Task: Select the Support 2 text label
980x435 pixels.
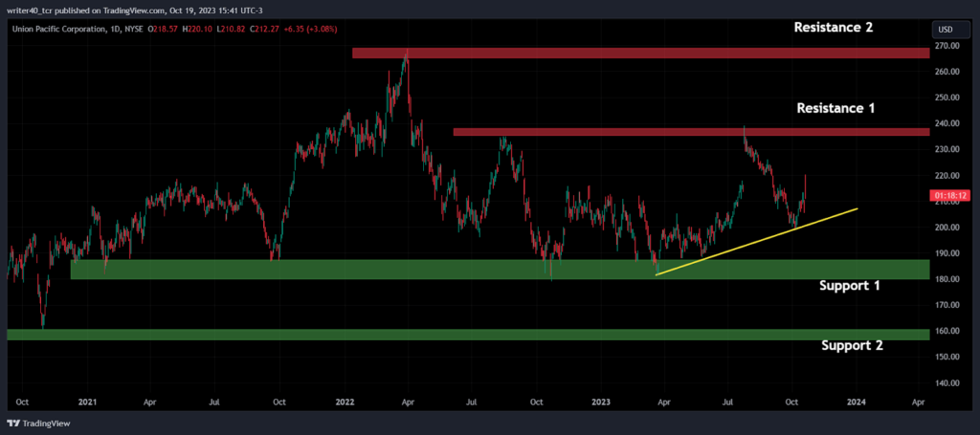Action: (852, 345)
